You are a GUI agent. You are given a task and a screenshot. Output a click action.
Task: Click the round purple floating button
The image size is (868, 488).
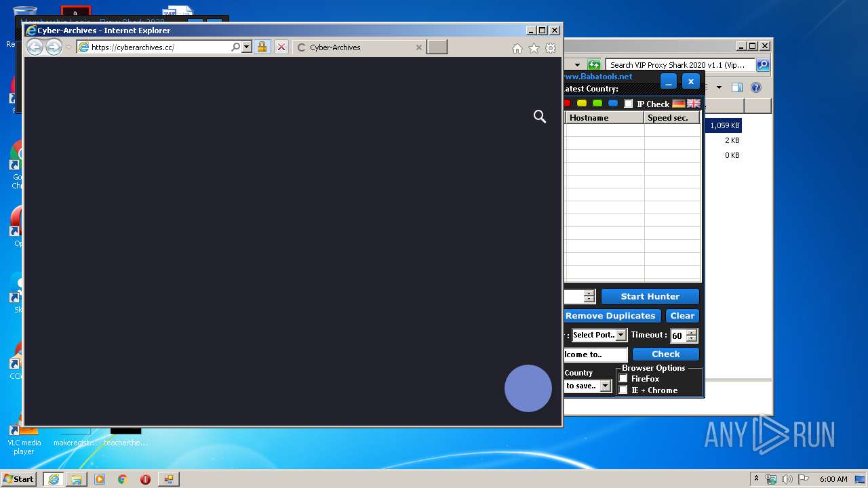528,388
